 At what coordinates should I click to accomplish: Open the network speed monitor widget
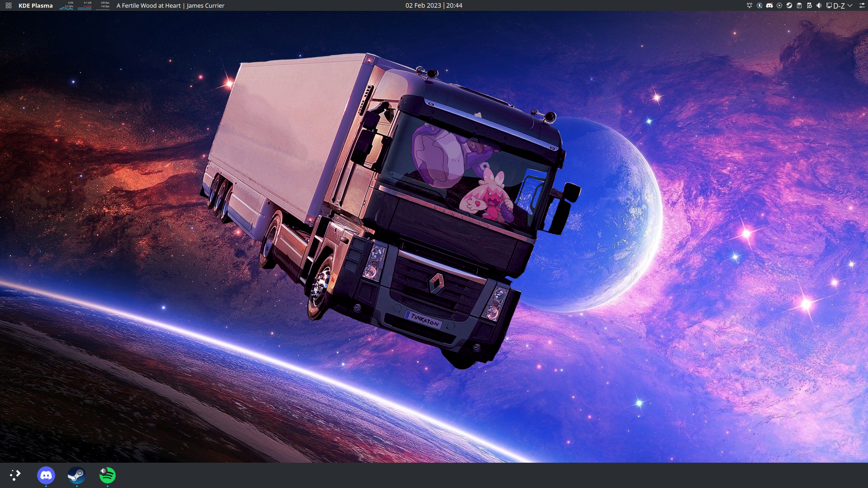tap(103, 5)
